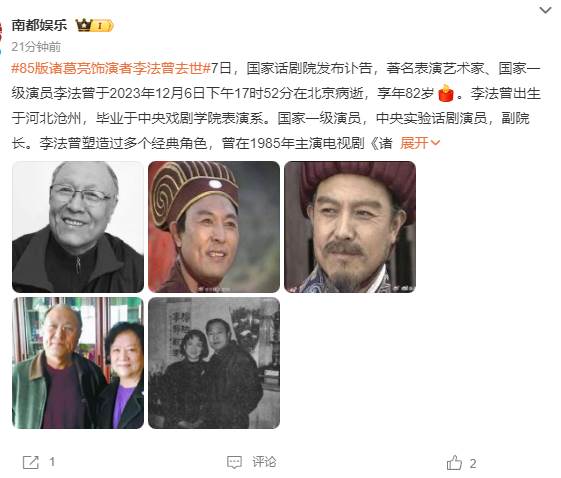
Task: Click the 评论 label
Action: point(264,462)
